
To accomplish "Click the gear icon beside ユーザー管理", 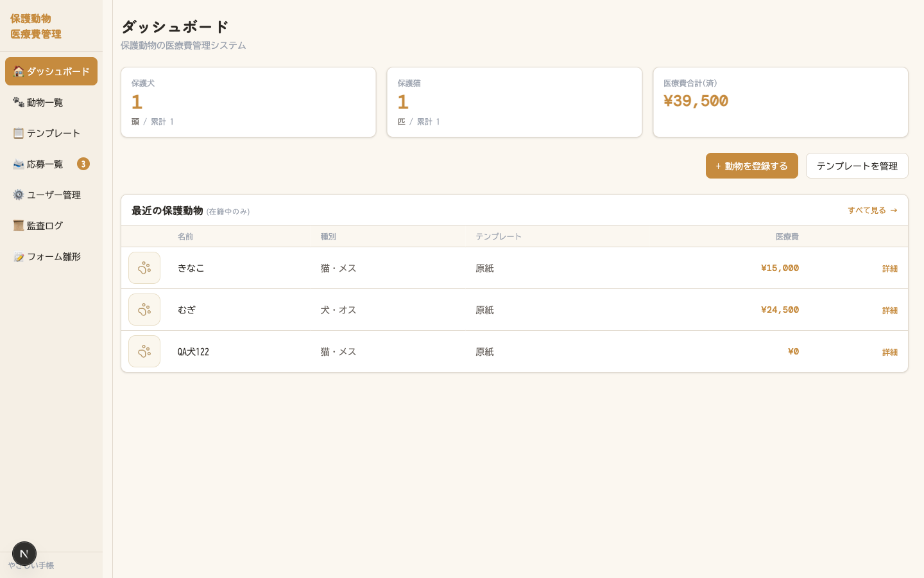I will [x=19, y=195].
